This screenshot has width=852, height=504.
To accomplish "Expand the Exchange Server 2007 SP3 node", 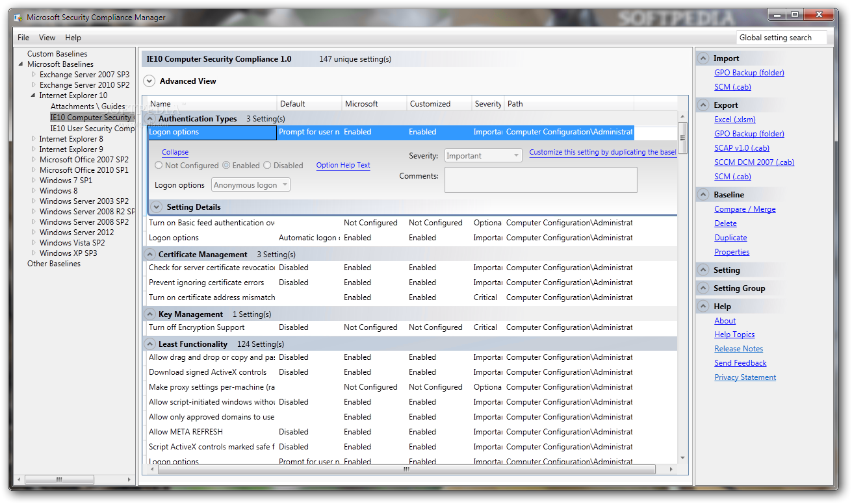I will tap(34, 75).
